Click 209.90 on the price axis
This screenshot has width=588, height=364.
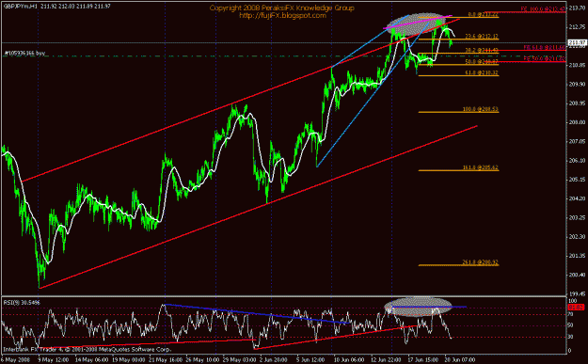[577, 85]
